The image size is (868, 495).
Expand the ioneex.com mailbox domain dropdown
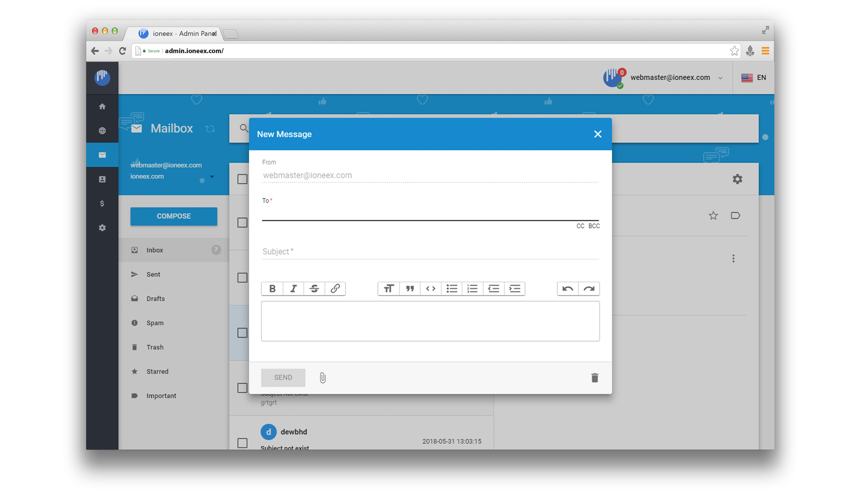click(x=212, y=177)
